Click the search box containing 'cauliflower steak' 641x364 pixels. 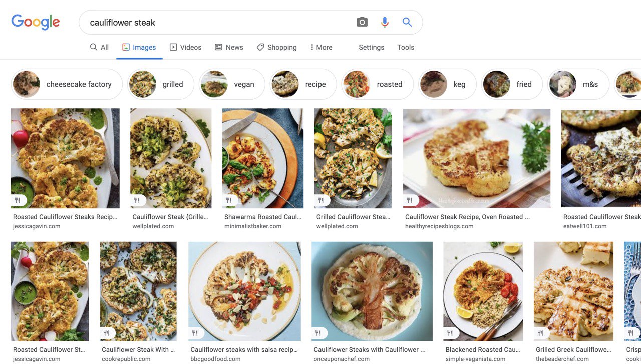click(215, 22)
